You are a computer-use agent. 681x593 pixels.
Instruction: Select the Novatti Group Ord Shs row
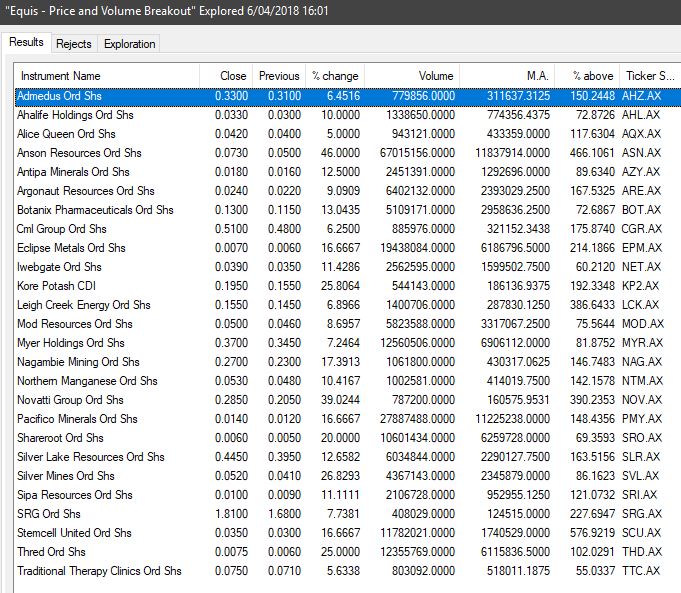point(348,400)
